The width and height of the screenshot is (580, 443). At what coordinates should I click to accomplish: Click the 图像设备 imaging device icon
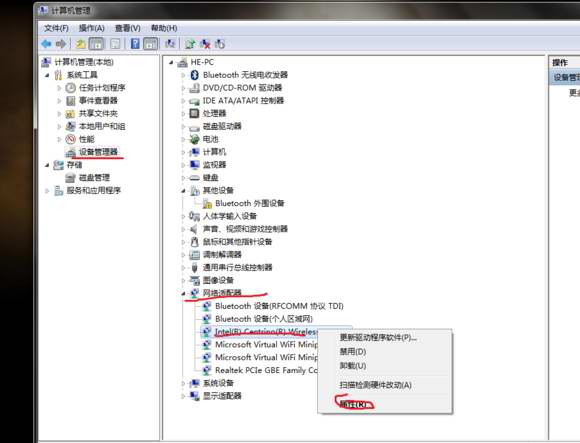click(194, 280)
